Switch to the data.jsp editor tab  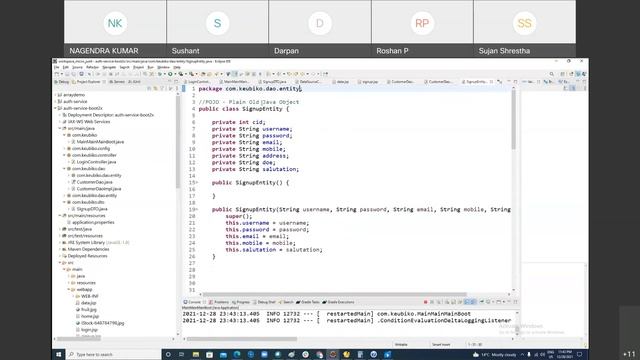click(341, 82)
